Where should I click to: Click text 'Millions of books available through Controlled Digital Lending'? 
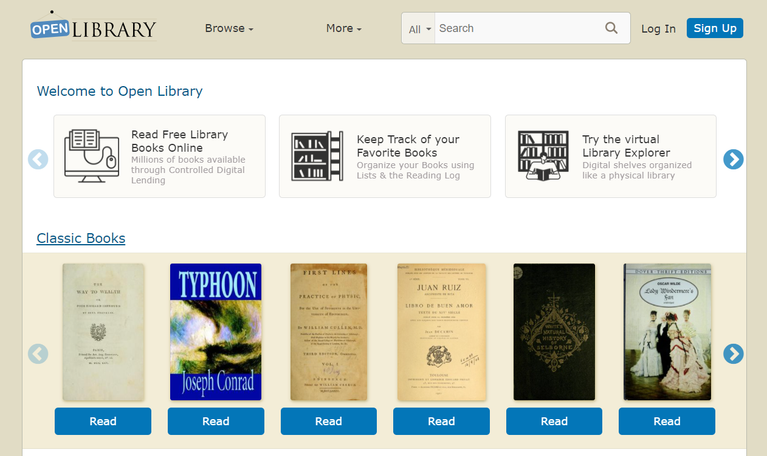pyautogui.click(x=188, y=170)
